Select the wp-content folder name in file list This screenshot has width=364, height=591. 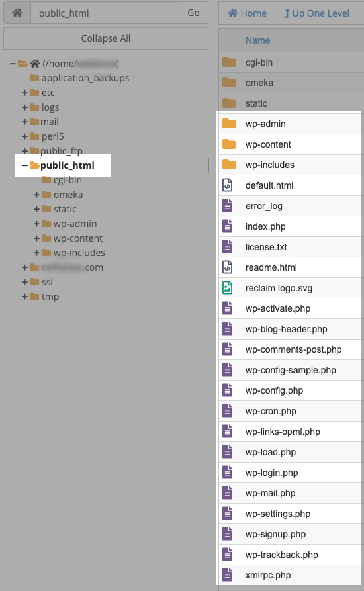(268, 144)
